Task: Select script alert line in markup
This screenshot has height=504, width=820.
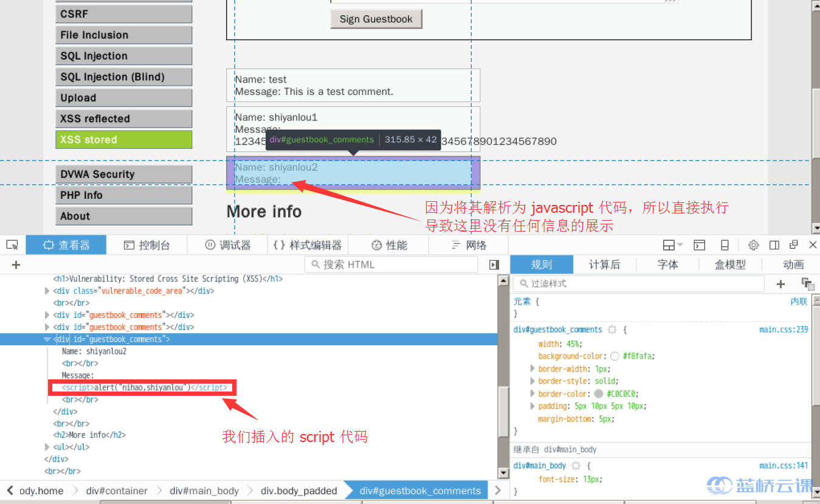Action: click(x=145, y=387)
